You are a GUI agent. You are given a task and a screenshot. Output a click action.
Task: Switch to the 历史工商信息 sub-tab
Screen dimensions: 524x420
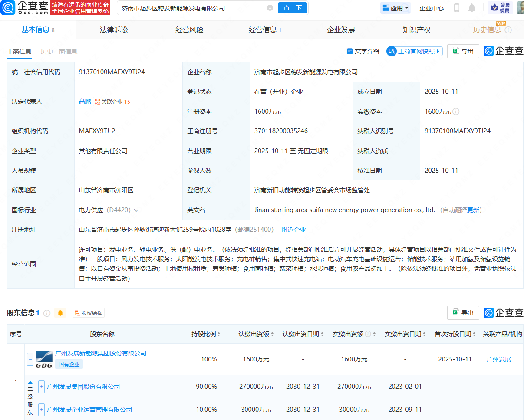[59, 52]
